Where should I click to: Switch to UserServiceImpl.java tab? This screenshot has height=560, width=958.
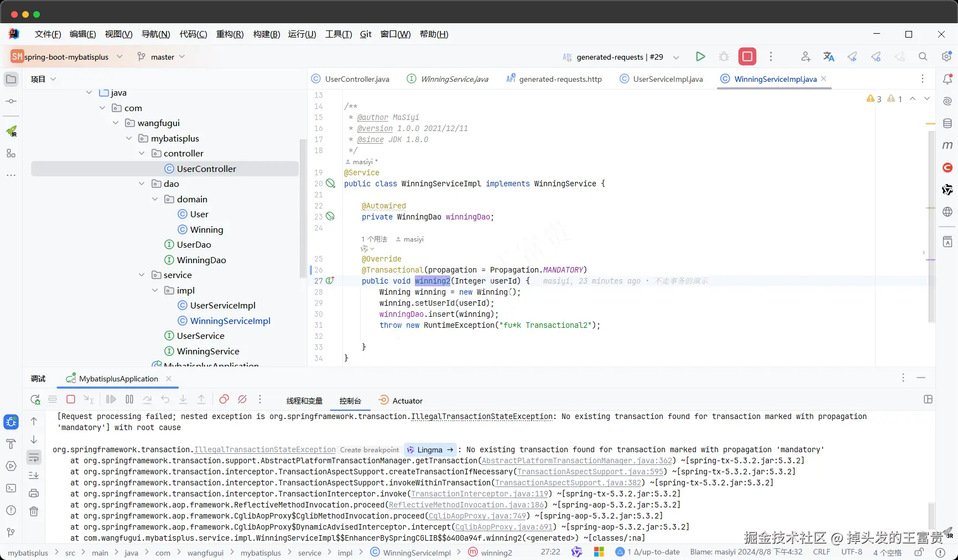(x=662, y=79)
